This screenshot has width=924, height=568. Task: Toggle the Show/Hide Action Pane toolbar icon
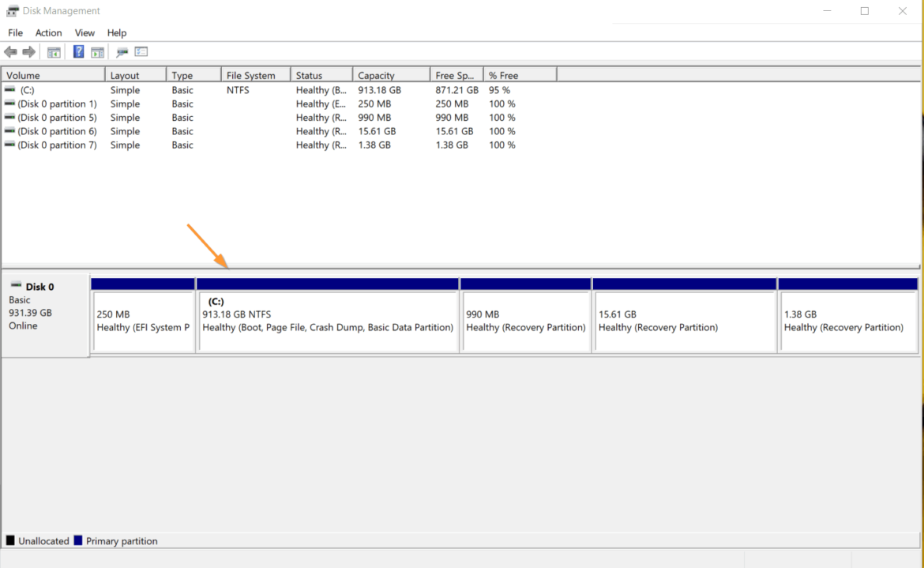(x=97, y=51)
